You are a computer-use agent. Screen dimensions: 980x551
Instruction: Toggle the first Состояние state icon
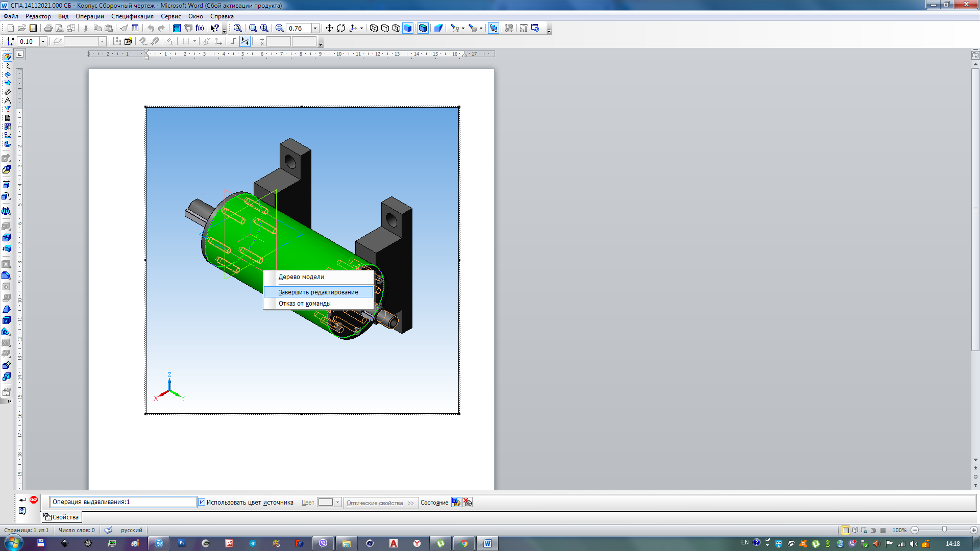[x=456, y=503]
